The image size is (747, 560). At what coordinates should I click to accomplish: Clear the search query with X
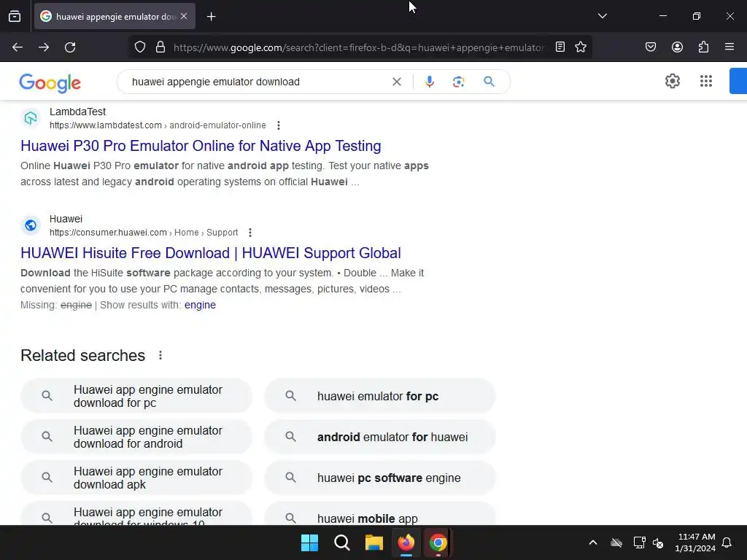click(x=396, y=82)
